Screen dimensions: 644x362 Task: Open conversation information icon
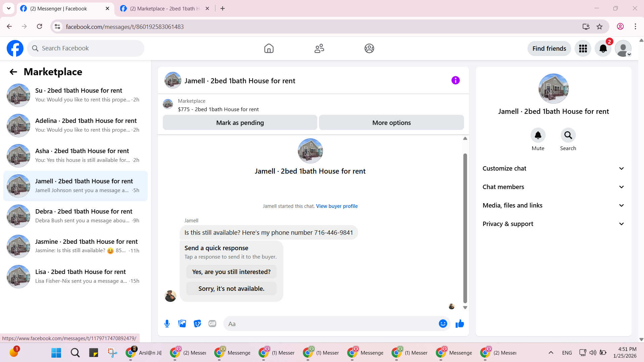point(455,80)
